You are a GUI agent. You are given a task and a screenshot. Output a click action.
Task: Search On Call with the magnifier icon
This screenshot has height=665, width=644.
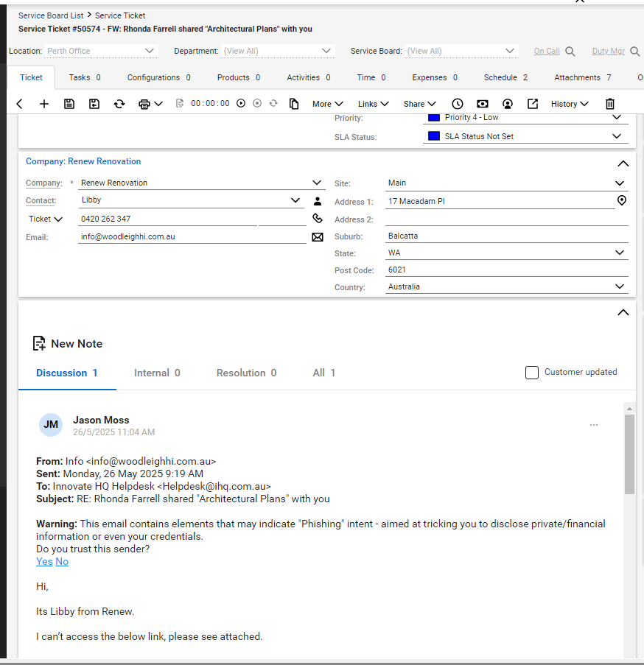pyautogui.click(x=570, y=52)
